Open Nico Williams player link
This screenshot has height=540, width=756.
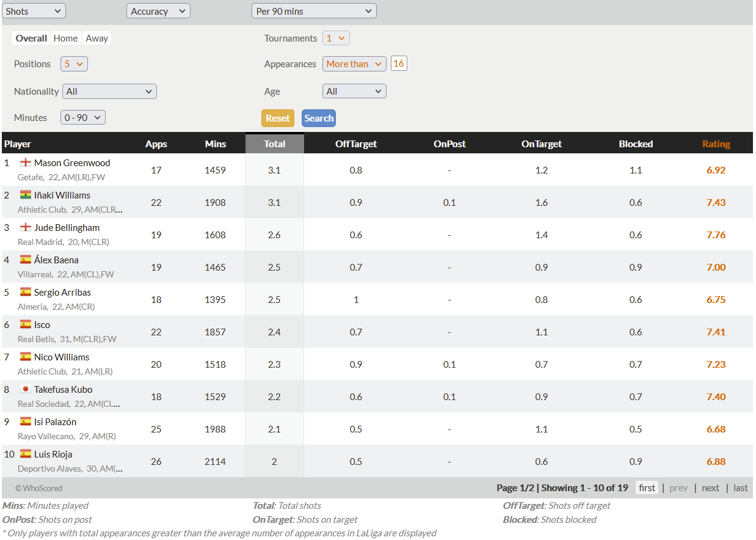62,357
